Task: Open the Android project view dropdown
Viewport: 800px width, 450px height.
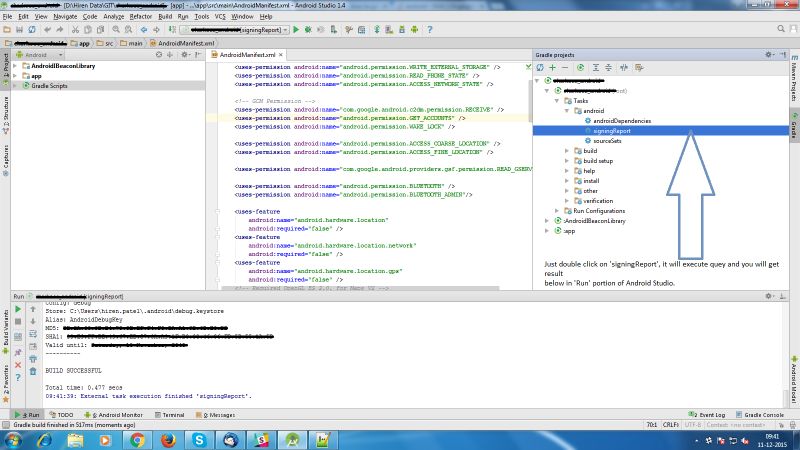Action: pyautogui.click(x=40, y=55)
